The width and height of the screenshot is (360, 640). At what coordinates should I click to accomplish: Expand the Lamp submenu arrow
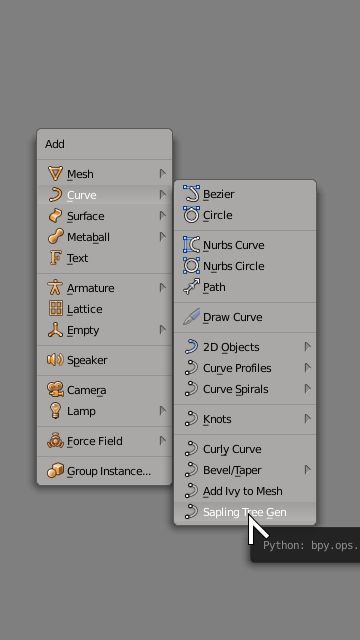[x=162, y=411]
